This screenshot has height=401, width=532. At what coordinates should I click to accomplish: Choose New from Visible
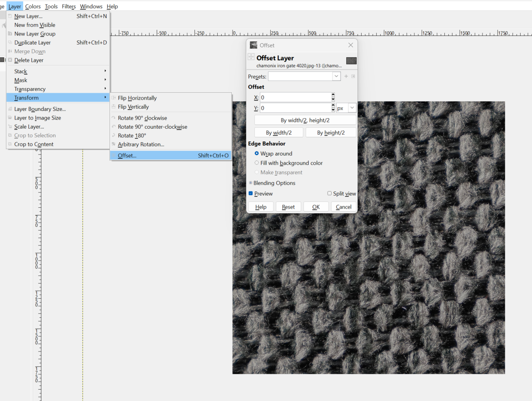tap(58, 25)
